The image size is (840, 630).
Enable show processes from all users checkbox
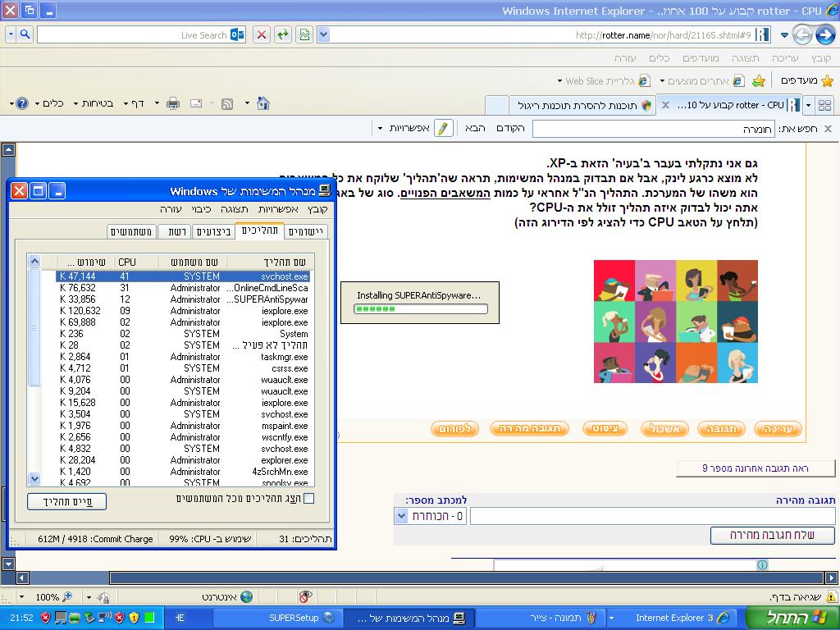[308, 498]
